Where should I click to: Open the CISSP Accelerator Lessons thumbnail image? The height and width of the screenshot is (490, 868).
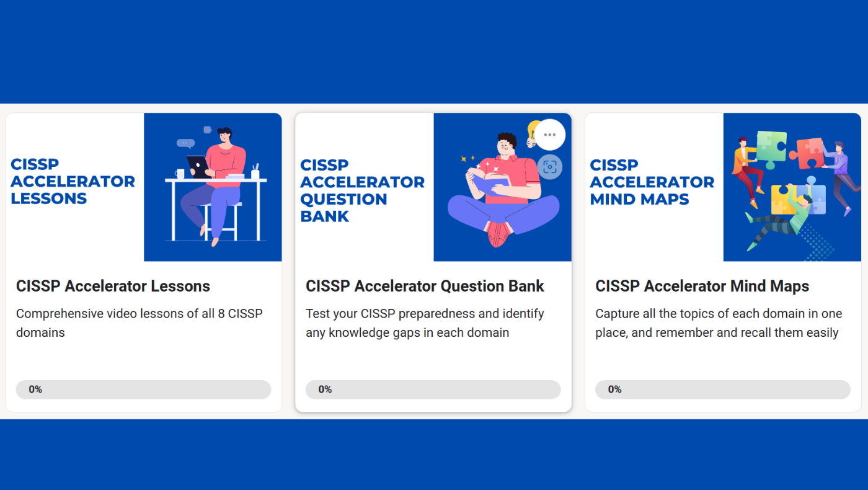click(213, 187)
